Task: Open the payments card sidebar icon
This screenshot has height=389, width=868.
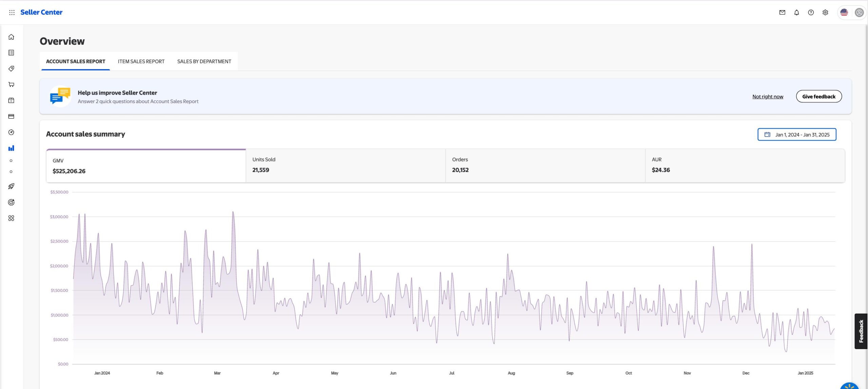Action: click(11, 116)
